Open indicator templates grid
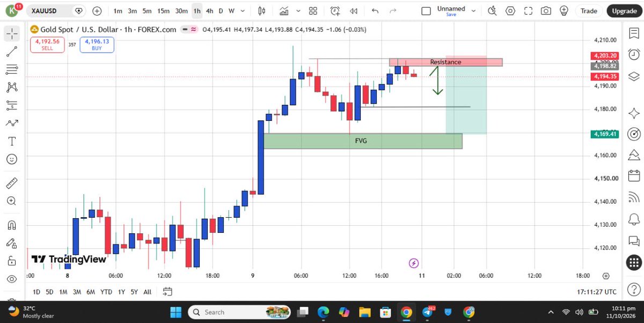This screenshot has width=644, height=323. point(313,11)
